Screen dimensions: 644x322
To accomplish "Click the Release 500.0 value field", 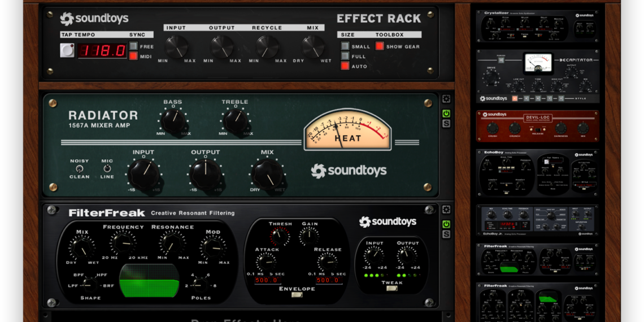I will click(329, 281).
